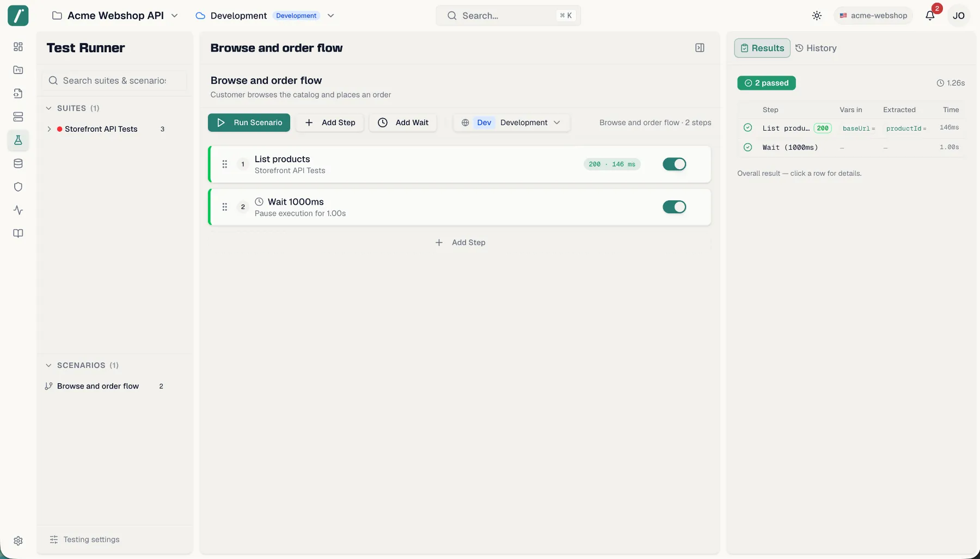Open the documentation book icon

pos(18,234)
